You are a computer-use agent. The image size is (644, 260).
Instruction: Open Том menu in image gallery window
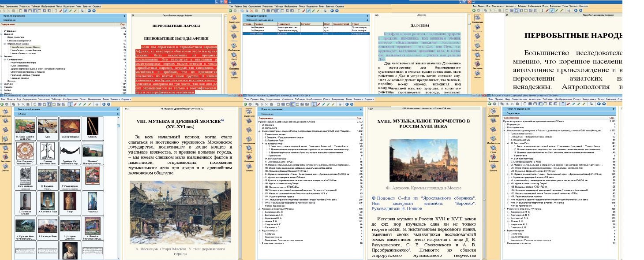pos(3,100)
